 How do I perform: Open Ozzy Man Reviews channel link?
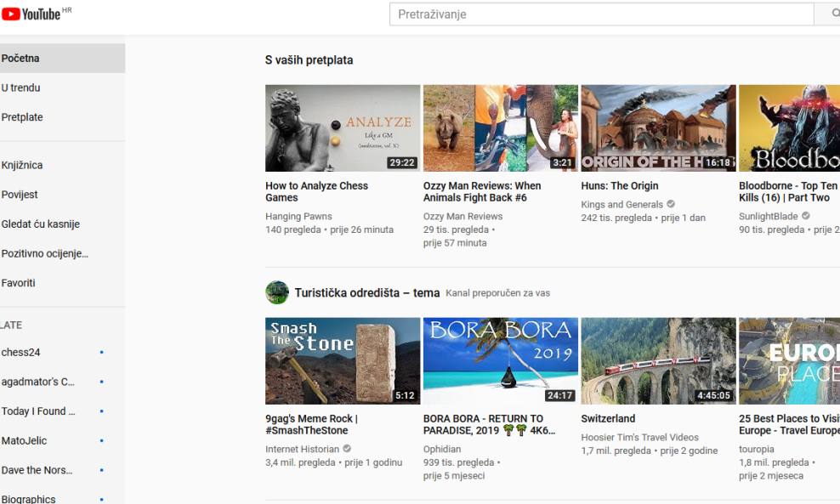click(463, 217)
